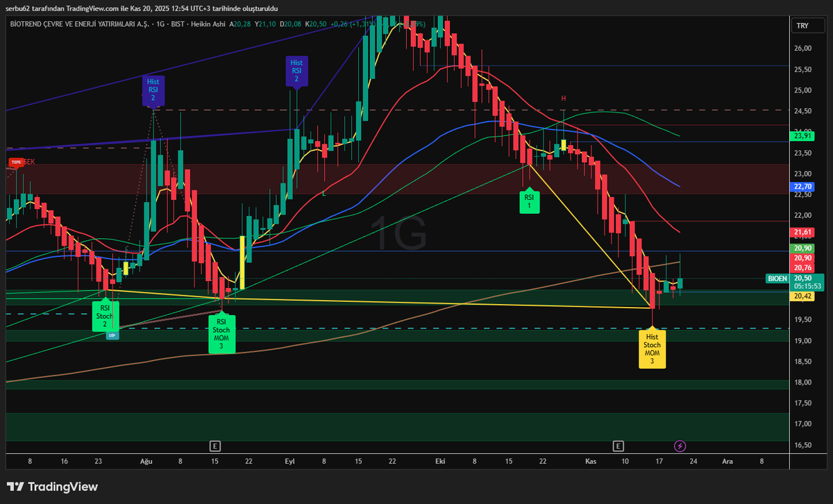Click the red H high marker
Screen dimensions: 833x504
tap(564, 99)
